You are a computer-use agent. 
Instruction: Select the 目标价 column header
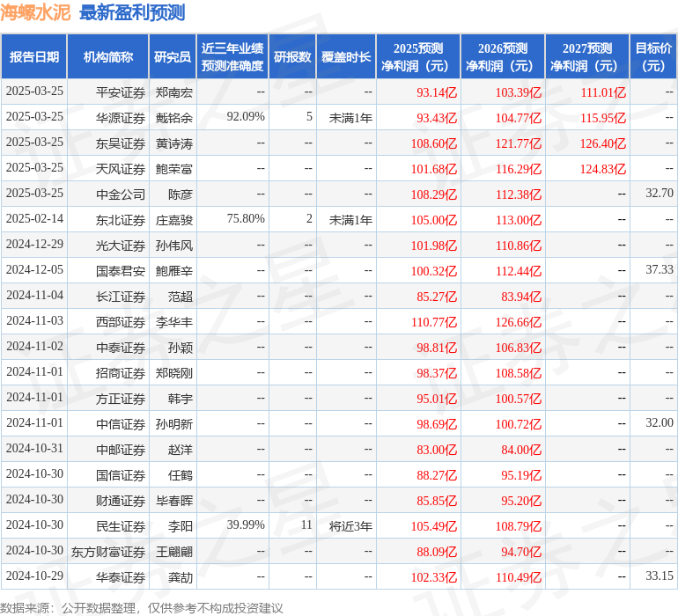(x=653, y=56)
